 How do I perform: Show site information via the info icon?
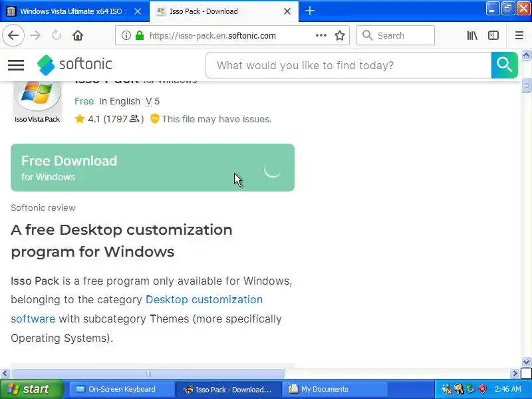[x=126, y=35]
